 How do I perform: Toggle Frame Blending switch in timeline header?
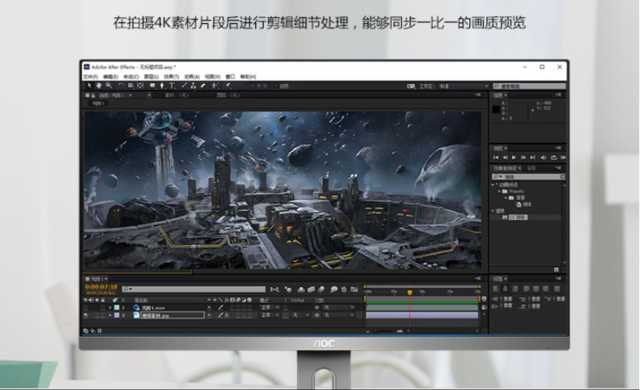[x=311, y=289]
